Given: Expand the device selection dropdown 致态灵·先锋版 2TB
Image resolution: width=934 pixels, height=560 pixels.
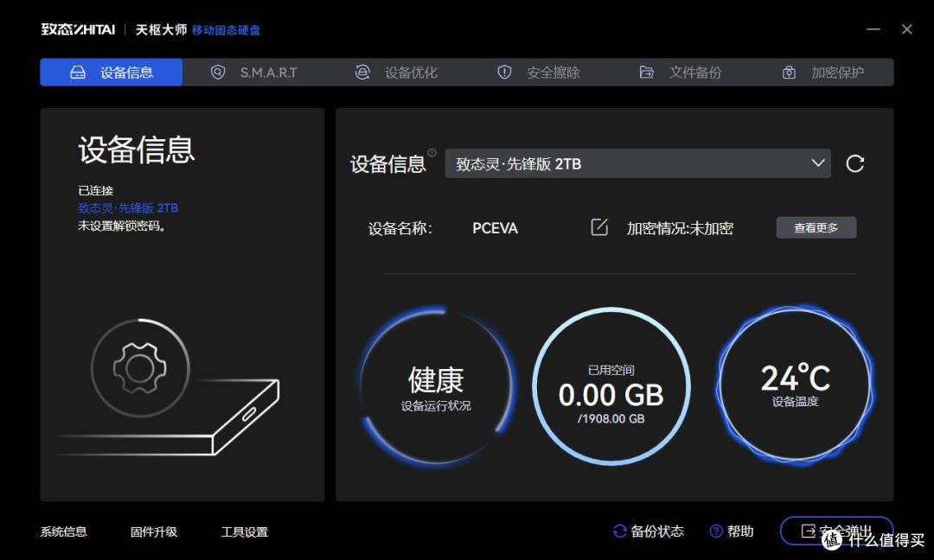Looking at the screenshot, I should coord(637,163).
